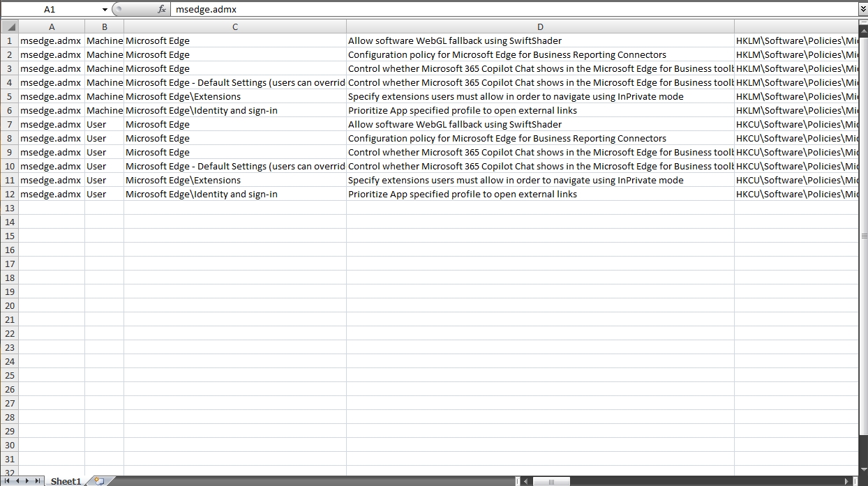Select row 1 header
The image size is (868, 486).
point(9,40)
